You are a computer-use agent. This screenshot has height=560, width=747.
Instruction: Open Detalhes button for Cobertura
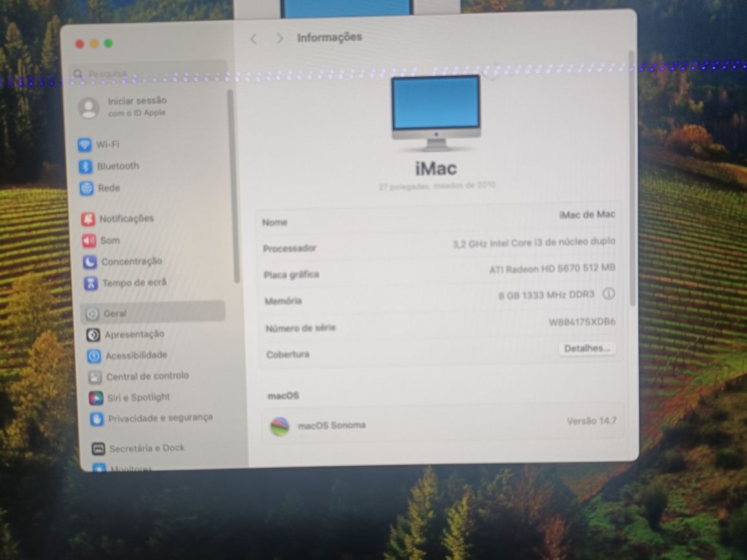(x=587, y=349)
